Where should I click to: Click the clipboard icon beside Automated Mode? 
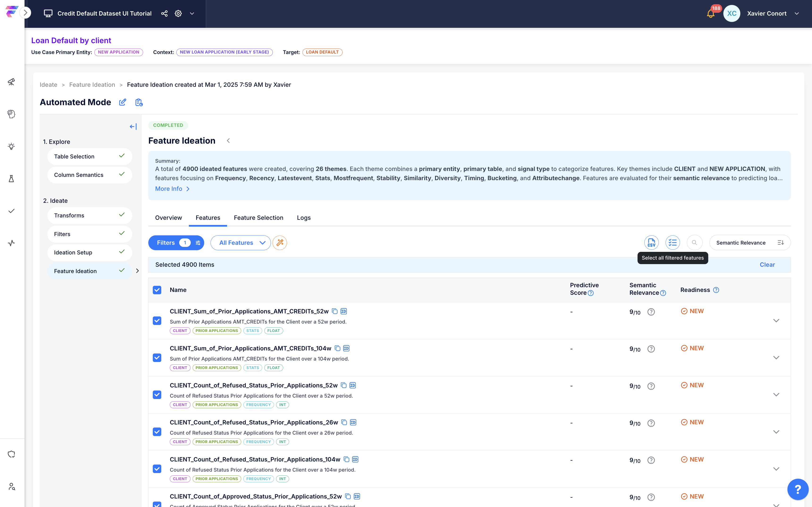tap(139, 102)
